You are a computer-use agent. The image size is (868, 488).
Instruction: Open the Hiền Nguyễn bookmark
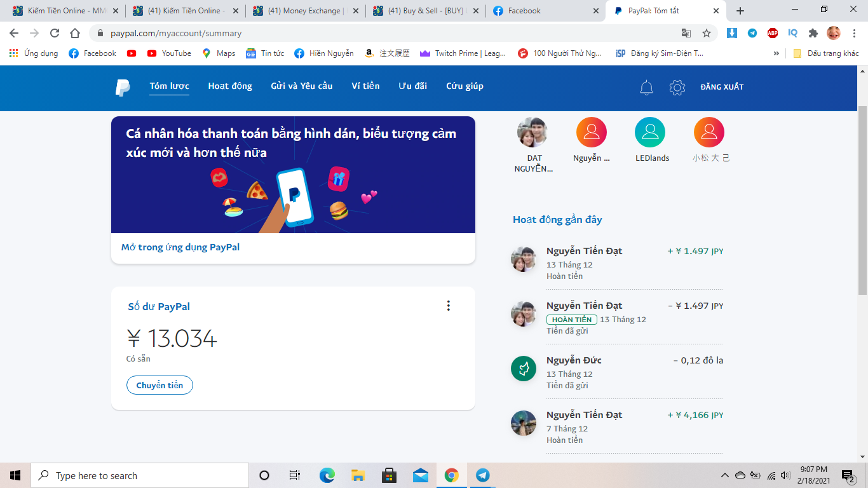pyautogui.click(x=324, y=53)
